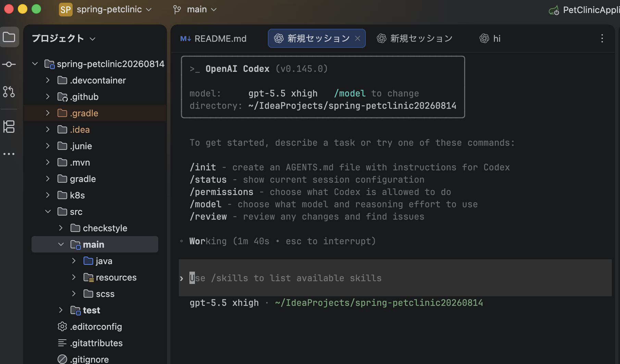620x364 pixels.
Task: Click the SP project badge icon
Action: pyautogui.click(x=66, y=10)
